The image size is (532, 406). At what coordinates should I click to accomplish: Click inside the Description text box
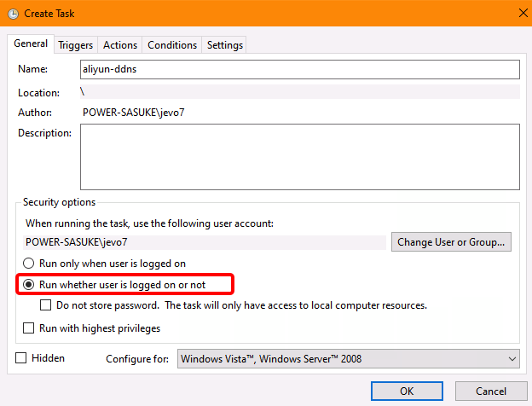click(x=300, y=156)
